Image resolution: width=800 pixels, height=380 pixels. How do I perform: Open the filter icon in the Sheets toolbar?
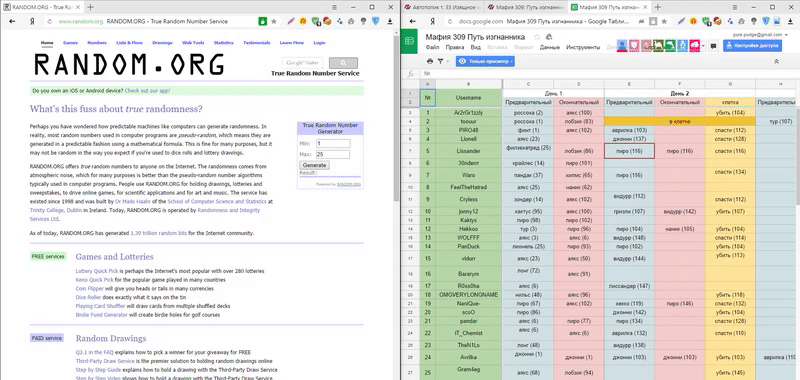[441, 61]
